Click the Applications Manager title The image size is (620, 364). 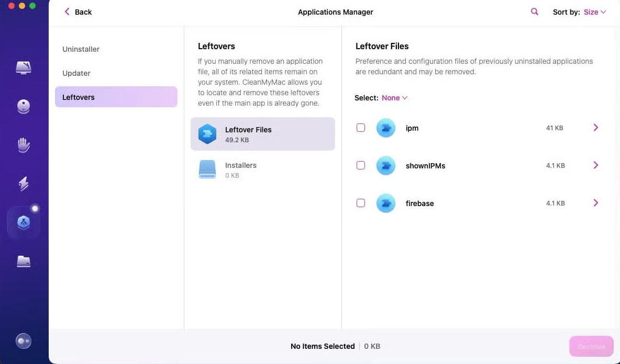point(335,12)
